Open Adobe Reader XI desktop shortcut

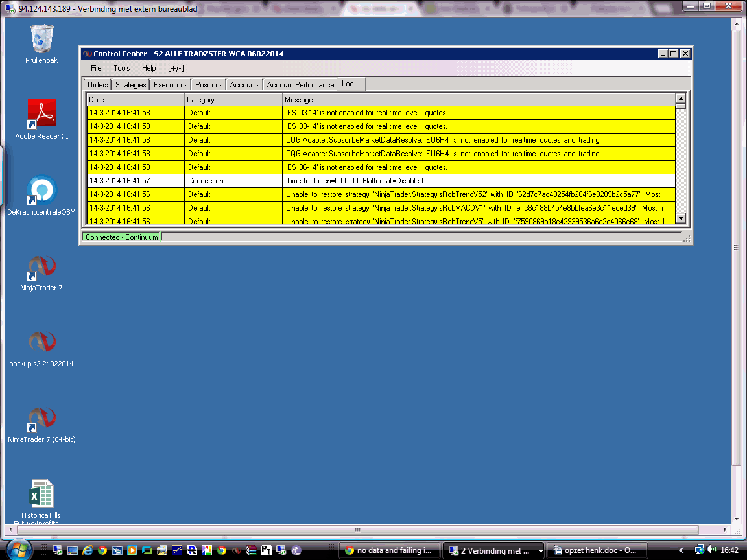(x=41, y=119)
